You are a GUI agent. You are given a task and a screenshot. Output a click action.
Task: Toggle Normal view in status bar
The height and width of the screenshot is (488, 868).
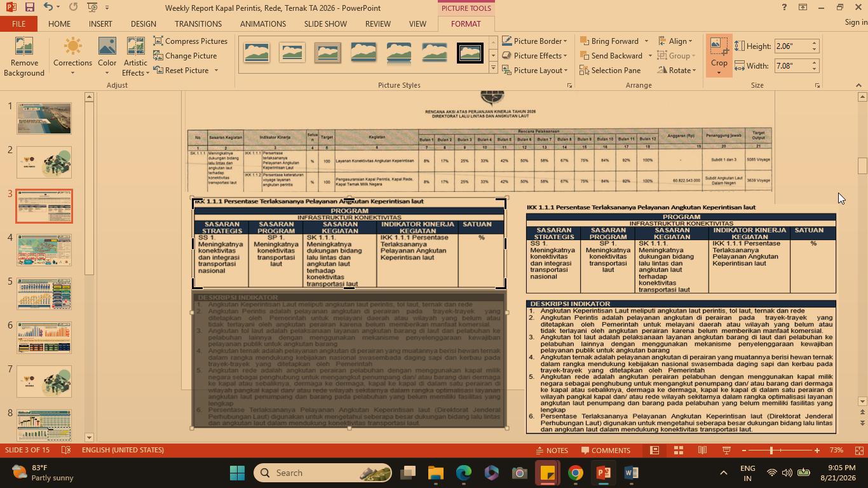[x=654, y=450]
